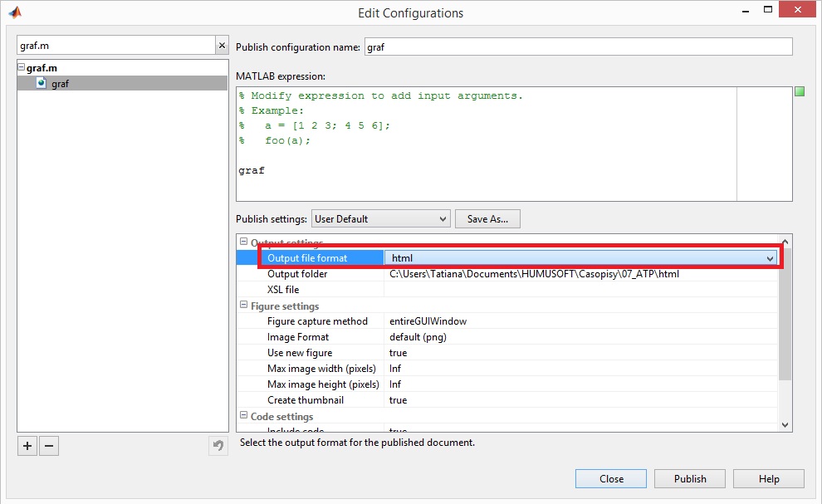Click the MATLAB logo in title bar
This screenshot has width=822, height=504.
pos(15,12)
